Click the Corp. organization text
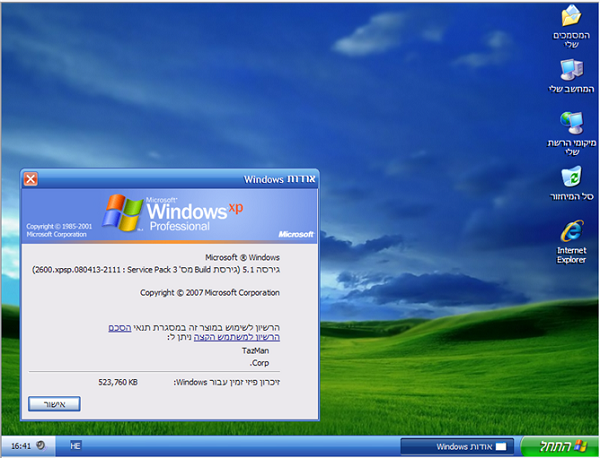600x458 pixels. coord(259,363)
